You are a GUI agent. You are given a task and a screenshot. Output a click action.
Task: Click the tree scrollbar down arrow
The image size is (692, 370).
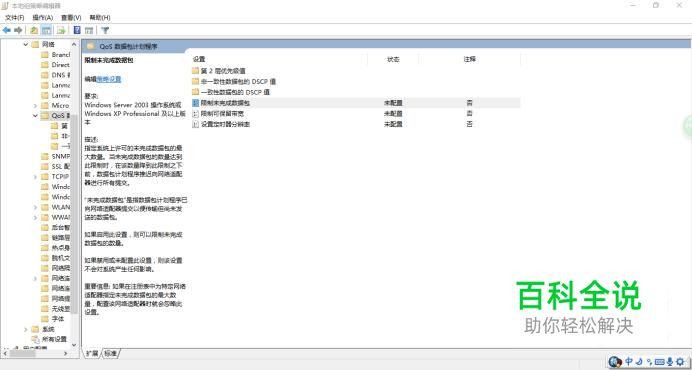pyautogui.click(x=74, y=344)
